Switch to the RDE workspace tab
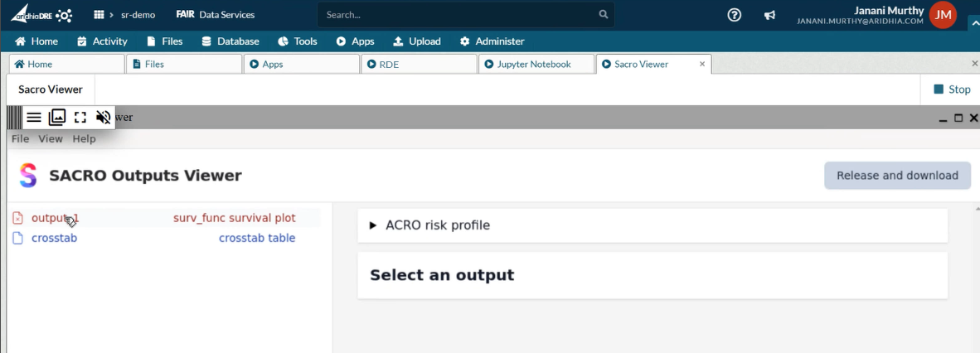The height and width of the screenshot is (353, 980). 420,64
